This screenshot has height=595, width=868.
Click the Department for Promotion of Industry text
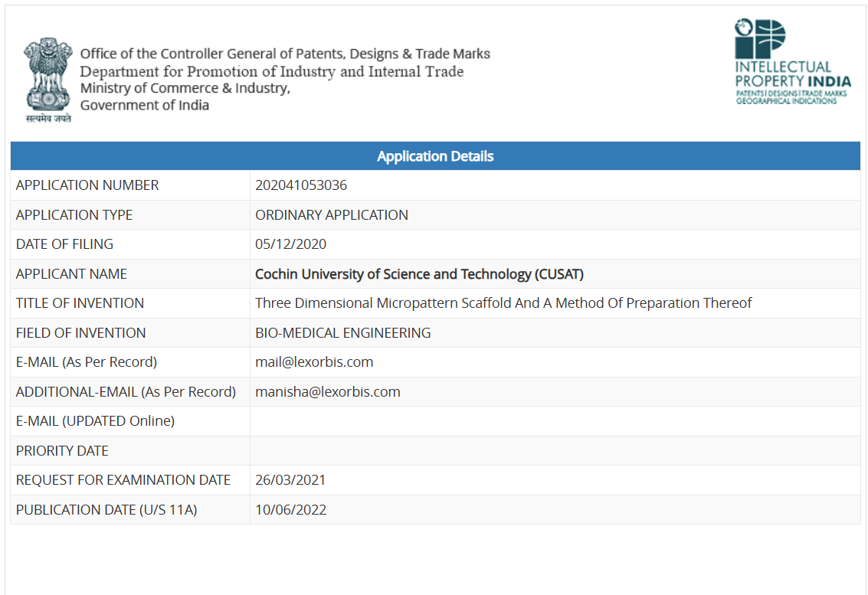(x=272, y=71)
